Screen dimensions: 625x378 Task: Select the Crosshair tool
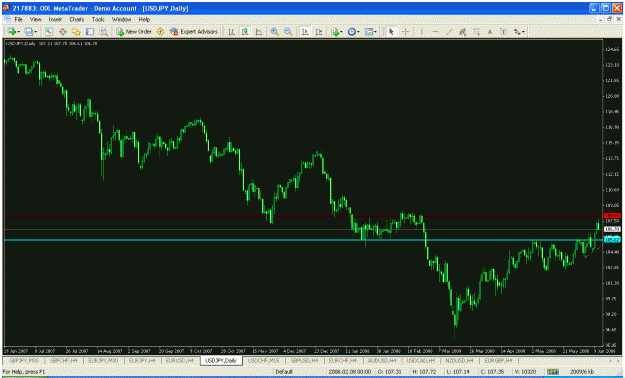pyautogui.click(x=405, y=32)
